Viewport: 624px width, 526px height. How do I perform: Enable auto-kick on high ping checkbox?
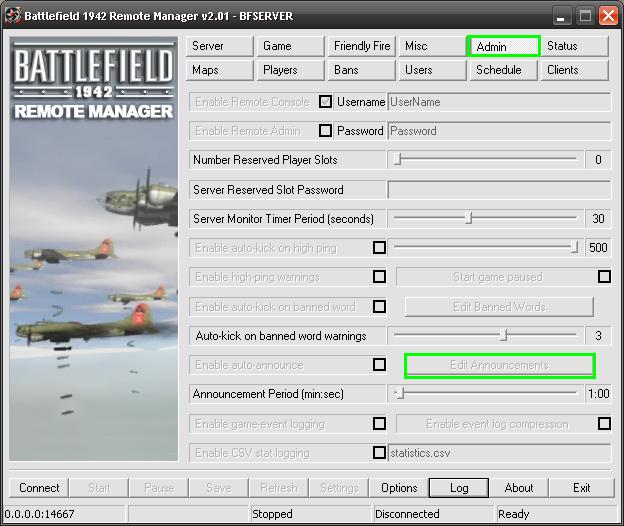pyautogui.click(x=379, y=247)
